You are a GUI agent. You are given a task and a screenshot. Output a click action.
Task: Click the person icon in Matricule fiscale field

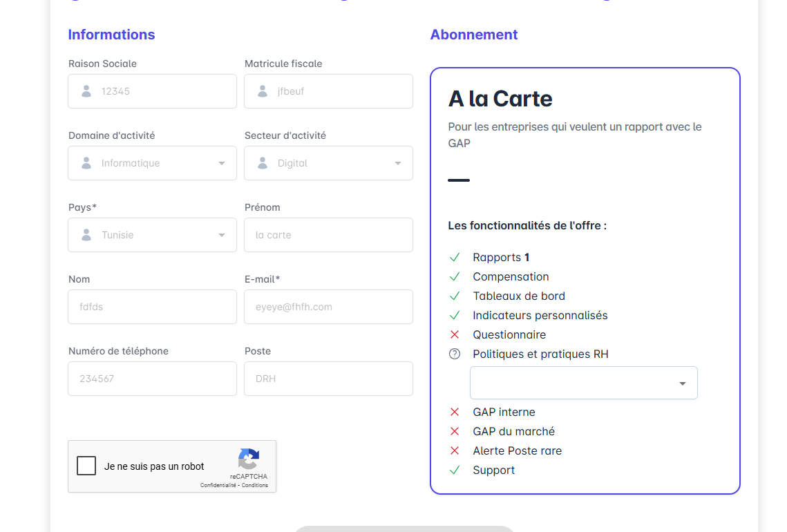(263, 91)
